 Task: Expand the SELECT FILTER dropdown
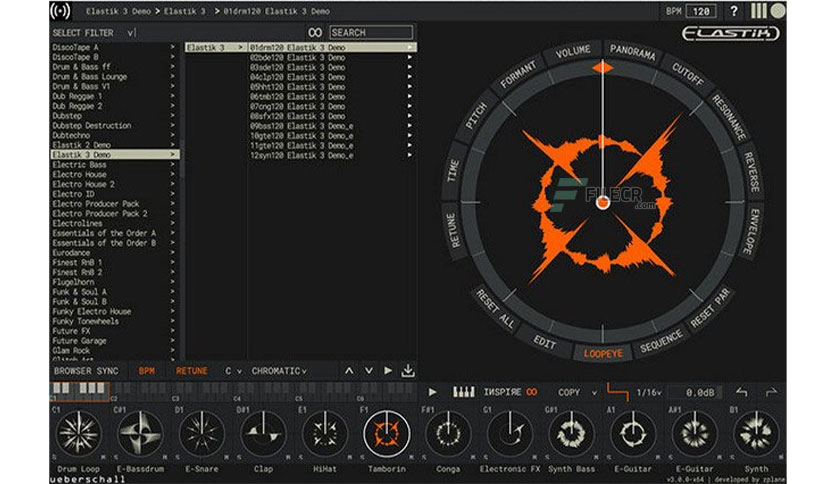131,33
